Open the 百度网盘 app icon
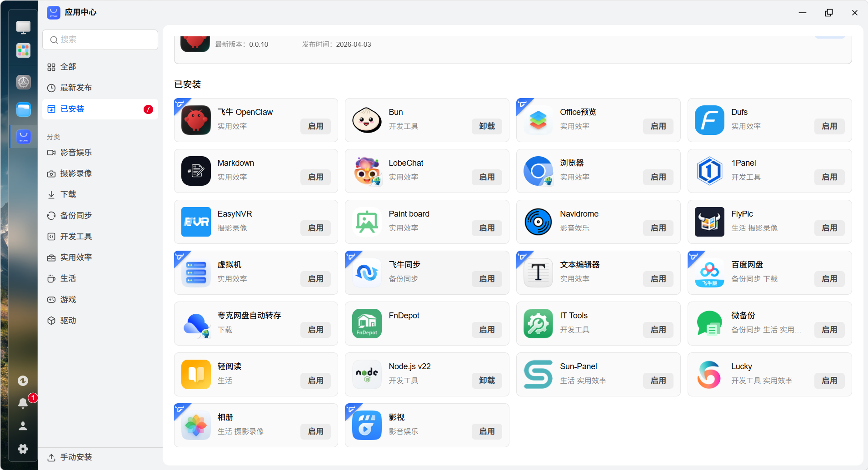Viewport: 868px width, 470px height. pyautogui.click(x=709, y=272)
